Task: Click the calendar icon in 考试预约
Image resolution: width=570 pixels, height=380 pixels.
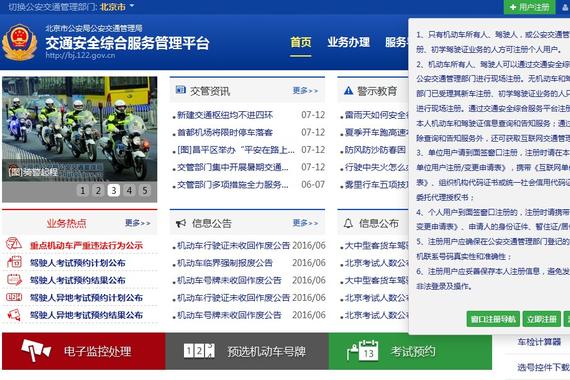Action: click(363, 351)
